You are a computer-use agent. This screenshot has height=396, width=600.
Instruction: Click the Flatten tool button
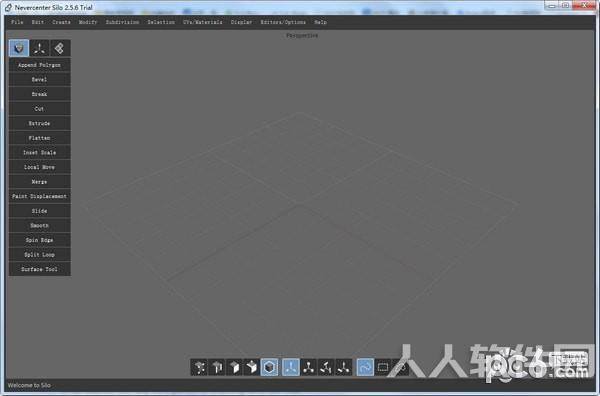(x=39, y=138)
